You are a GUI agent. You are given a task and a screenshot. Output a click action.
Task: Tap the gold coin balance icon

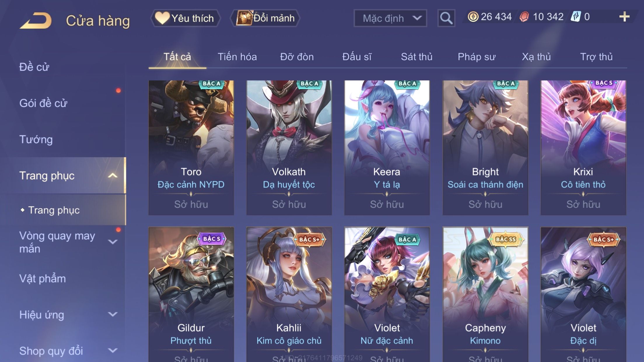click(x=473, y=17)
